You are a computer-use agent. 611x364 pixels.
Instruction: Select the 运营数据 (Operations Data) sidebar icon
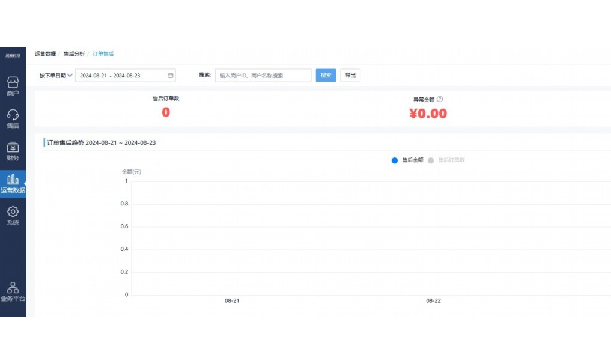click(x=13, y=183)
